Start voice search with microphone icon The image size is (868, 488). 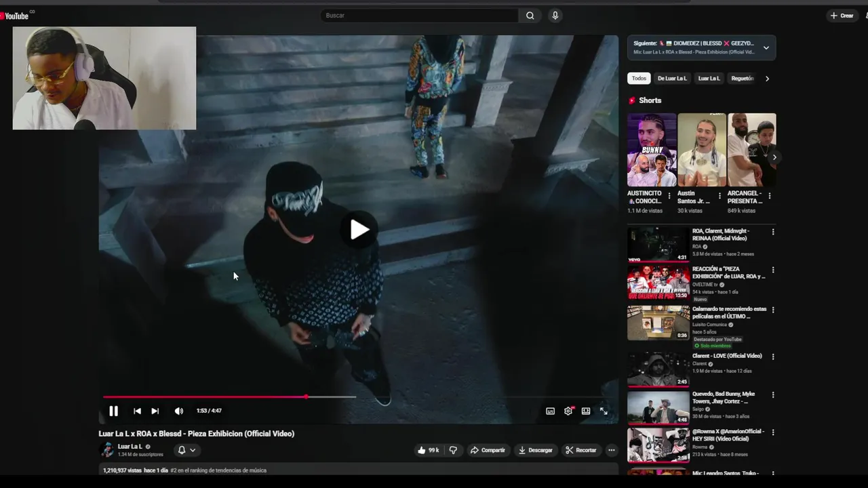pos(555,16)
